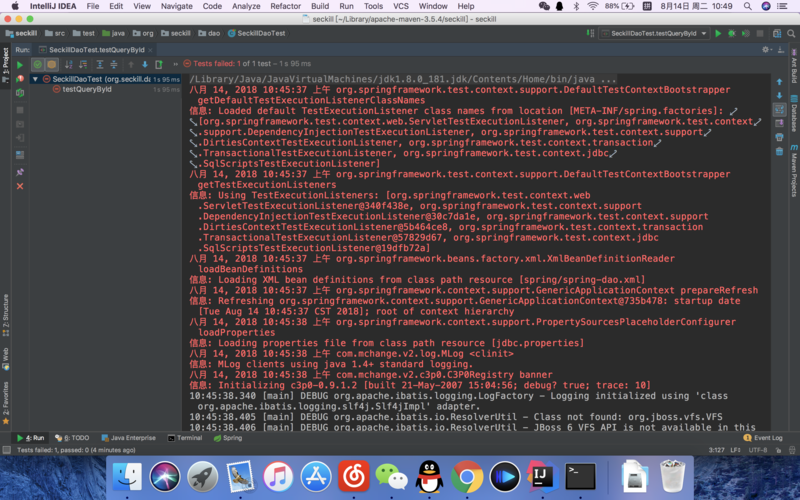Toggle scroll to end of console
The image size is (800, 500).
click(779, 123)
